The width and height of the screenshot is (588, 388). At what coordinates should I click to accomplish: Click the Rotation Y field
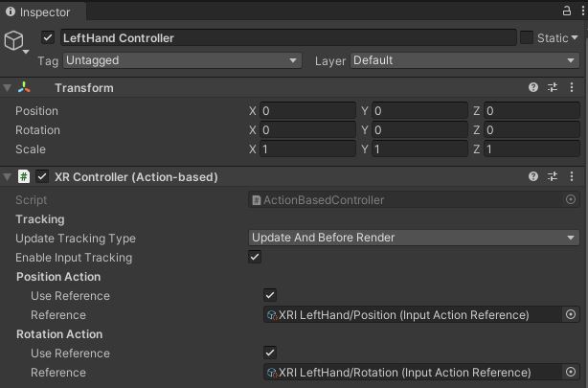(x=419, y=130)
